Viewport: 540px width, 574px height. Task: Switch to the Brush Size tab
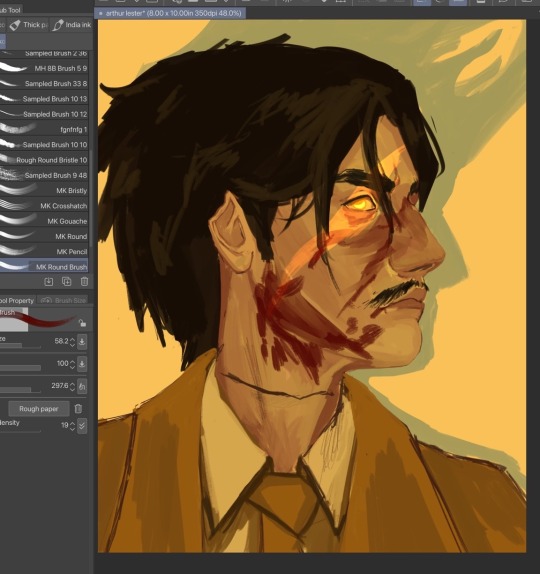coord(63,301)
